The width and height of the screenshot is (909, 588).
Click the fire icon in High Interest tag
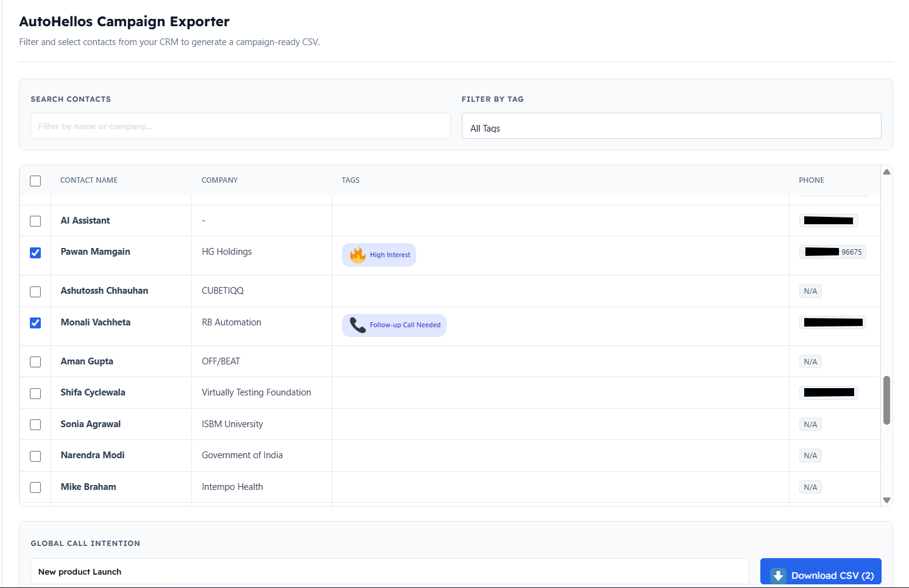pos(358,255)
